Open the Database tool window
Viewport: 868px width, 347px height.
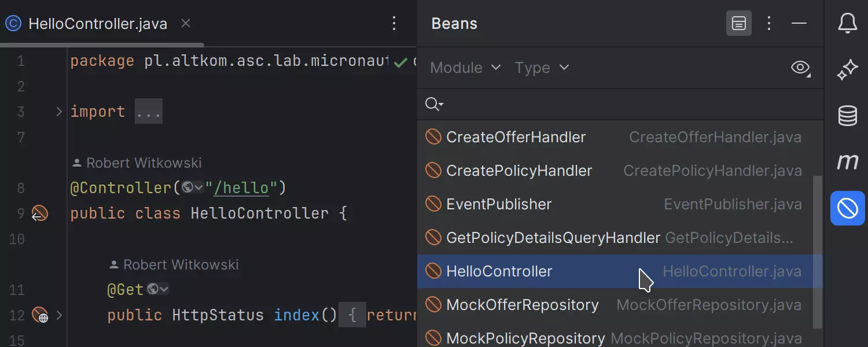[x=847, y=116]
